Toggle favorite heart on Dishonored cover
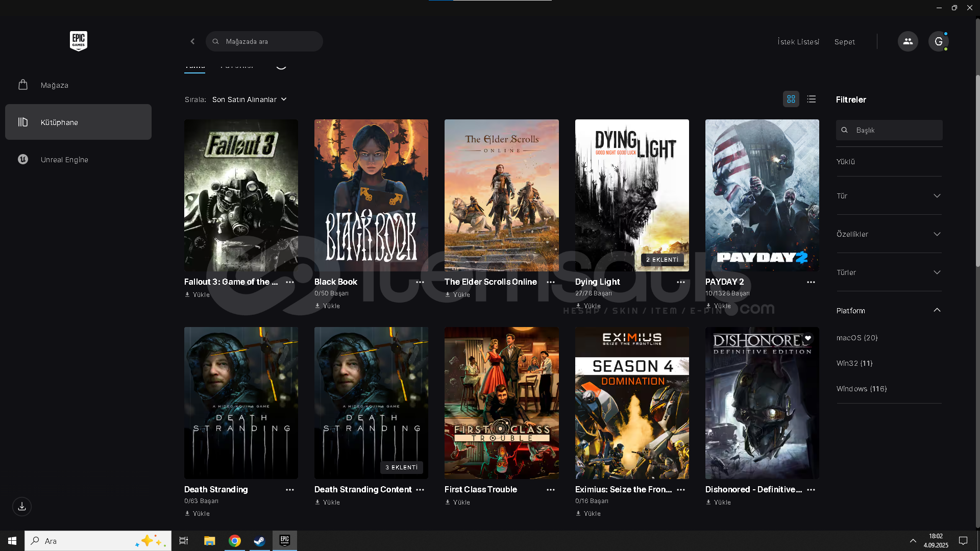980x551 pixels. coord(808,338)
